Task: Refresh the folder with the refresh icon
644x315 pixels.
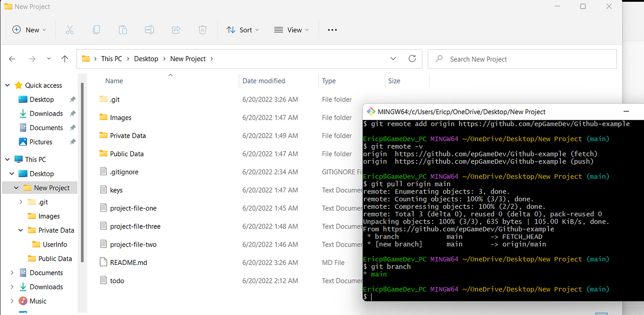Action: (412, 58)
